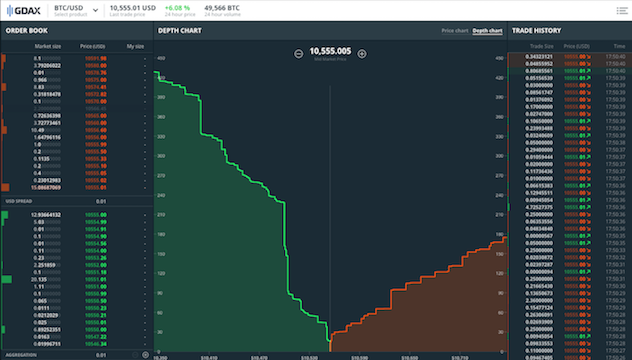This screenshot has height=360, width=632.
Task: Click the 10,555.01 USD last trade price
Action: [133, 8]
